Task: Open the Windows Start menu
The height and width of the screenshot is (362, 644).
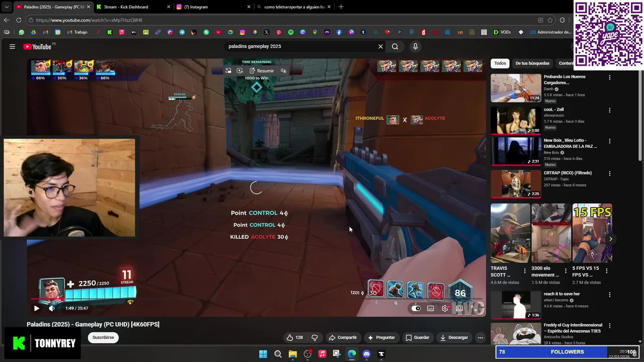Action: click(263, 354)
